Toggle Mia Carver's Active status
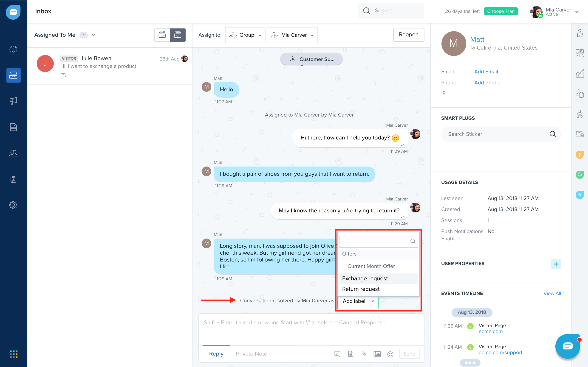This screenshot has width=588, height=367. point(551,14)
